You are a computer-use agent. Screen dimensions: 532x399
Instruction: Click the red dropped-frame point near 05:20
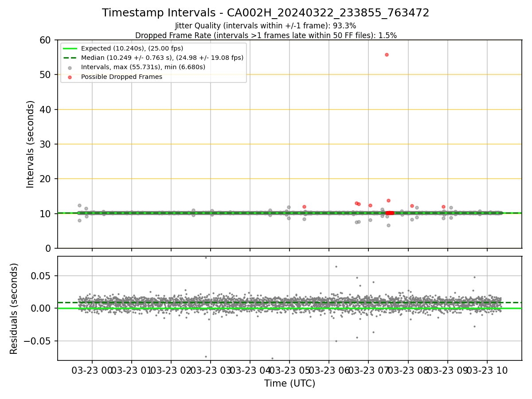click(304, 207)
